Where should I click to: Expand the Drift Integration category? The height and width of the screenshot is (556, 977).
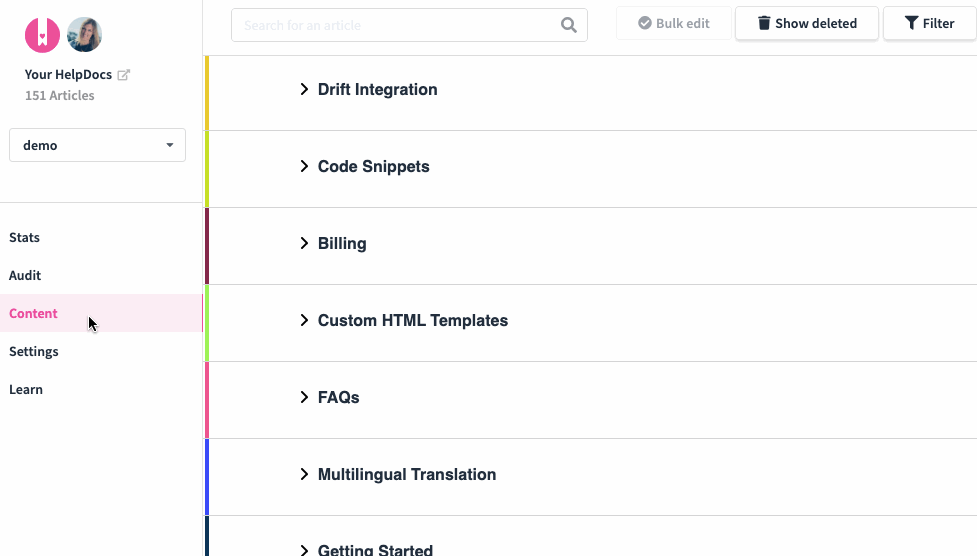(304, 89)
